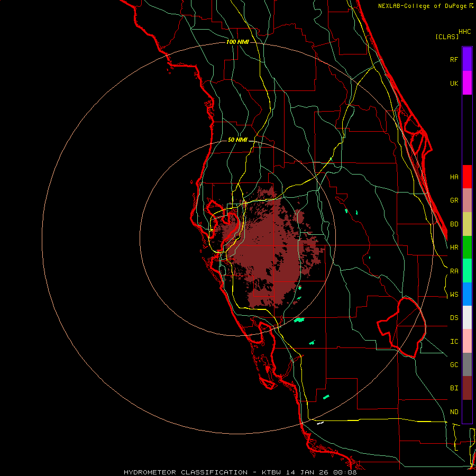This screenshot has width=476, height=476.
Task: Click the 100 NMI range ring label
Action: pyautogui.click(x=237, y=42)
